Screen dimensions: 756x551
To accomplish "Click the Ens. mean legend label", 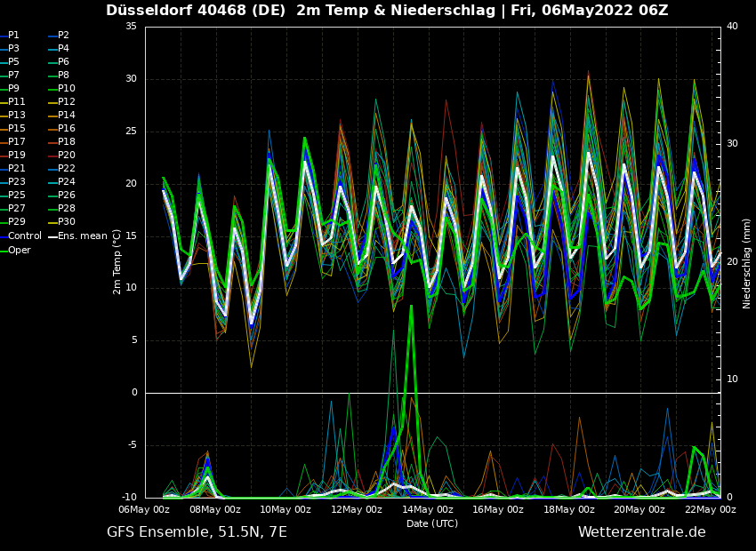I will (81, 236).
